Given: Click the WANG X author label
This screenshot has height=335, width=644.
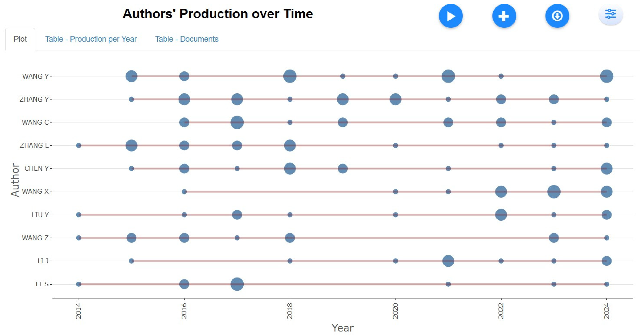Looking at the screenshot, I should [35, 191].
